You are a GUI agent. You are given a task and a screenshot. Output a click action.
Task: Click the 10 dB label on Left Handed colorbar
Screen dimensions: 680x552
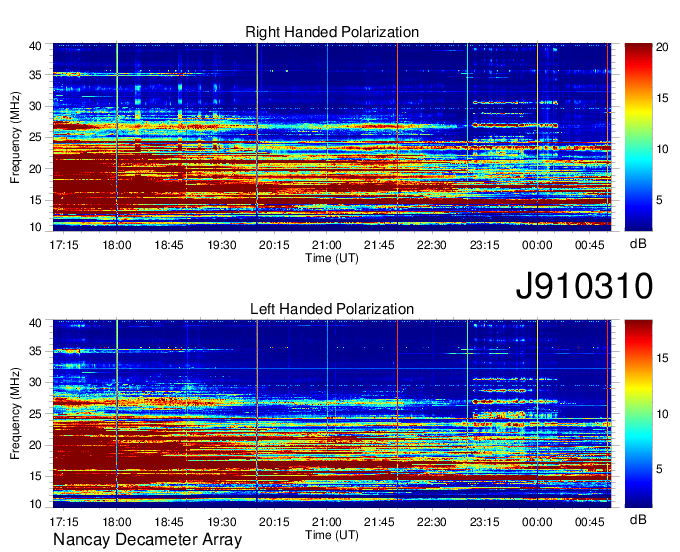662,414
